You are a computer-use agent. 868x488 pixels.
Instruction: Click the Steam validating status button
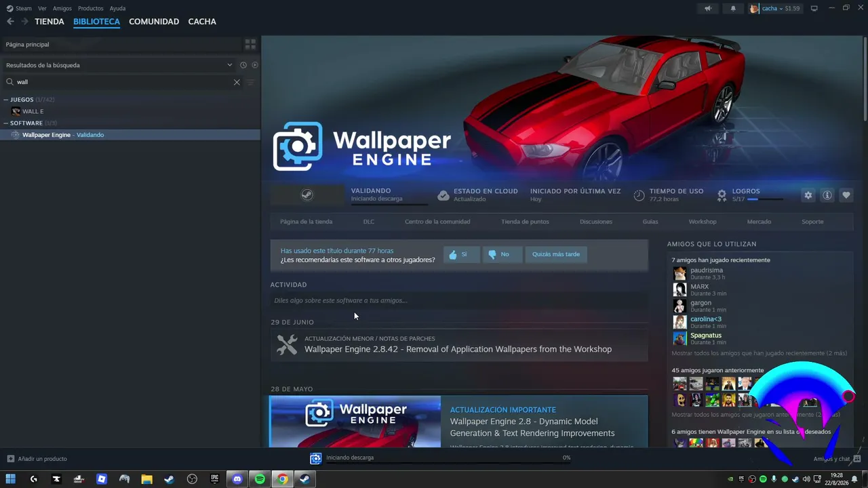pos(307,195)
